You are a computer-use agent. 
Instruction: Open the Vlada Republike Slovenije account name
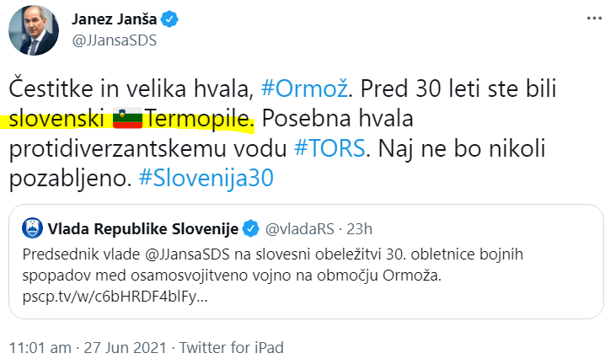coord(142,227)
